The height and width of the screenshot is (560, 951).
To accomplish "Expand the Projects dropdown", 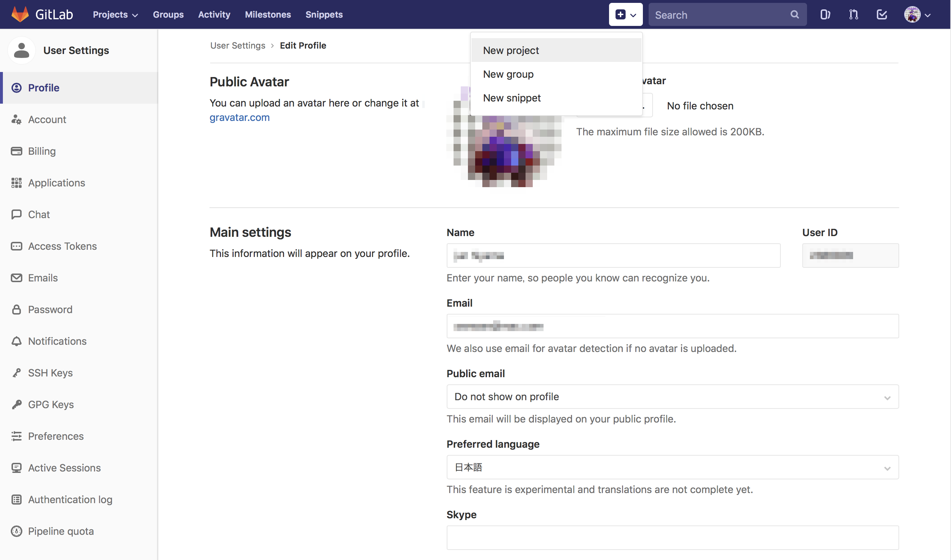I will click(x=115, y=14).
